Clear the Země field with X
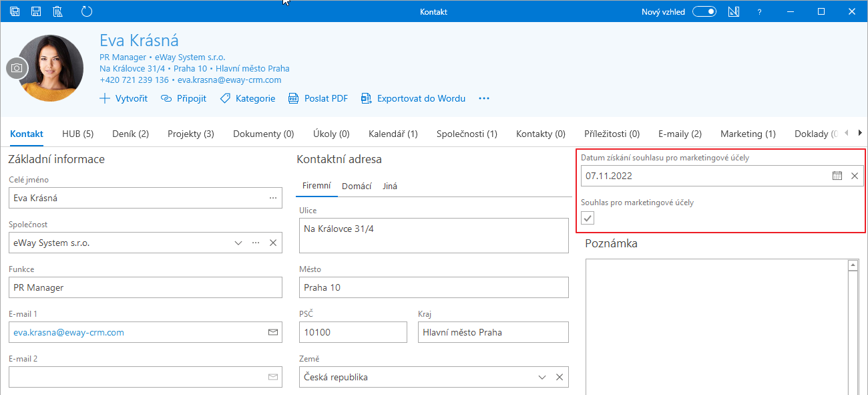This screenshot has width=868, height=395. 560,377
